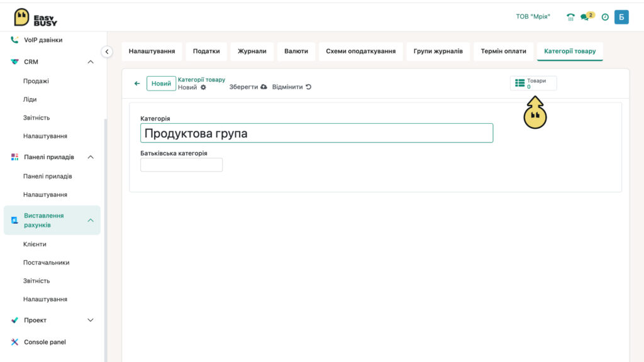Image resolution: width=644 pixels, height=362 pixels.
Task: Click the Новий button
Action: (161, 84)
